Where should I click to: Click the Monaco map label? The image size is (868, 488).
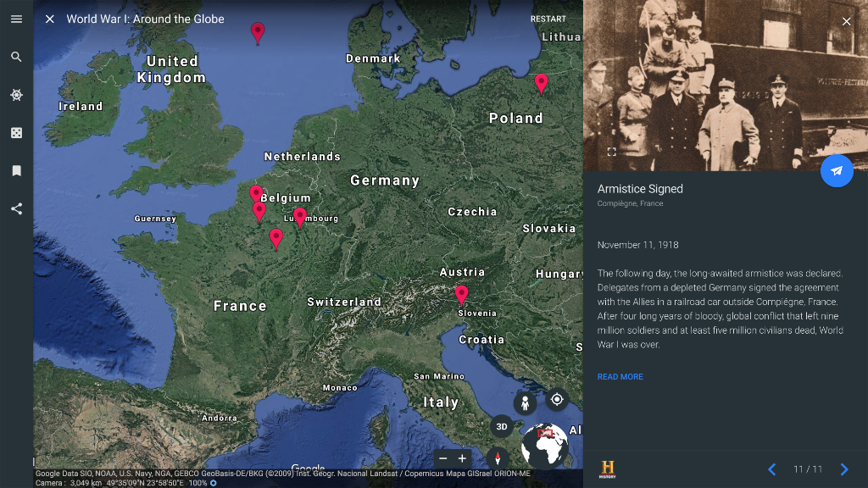click(340, 388)
